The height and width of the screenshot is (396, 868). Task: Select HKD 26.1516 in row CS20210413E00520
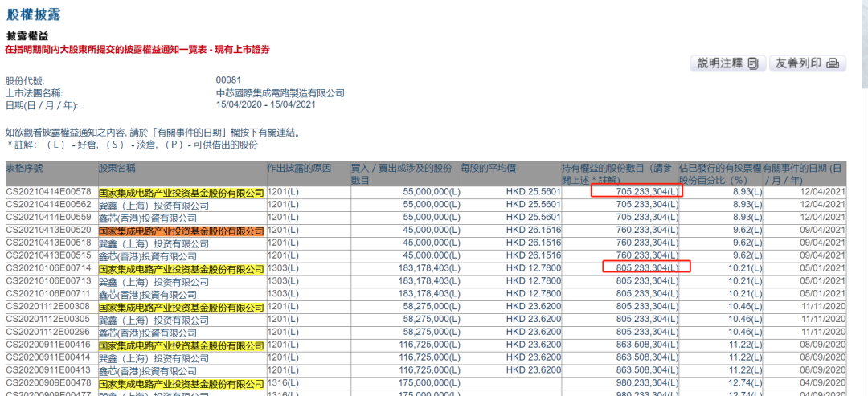click(x=534, y=230)
